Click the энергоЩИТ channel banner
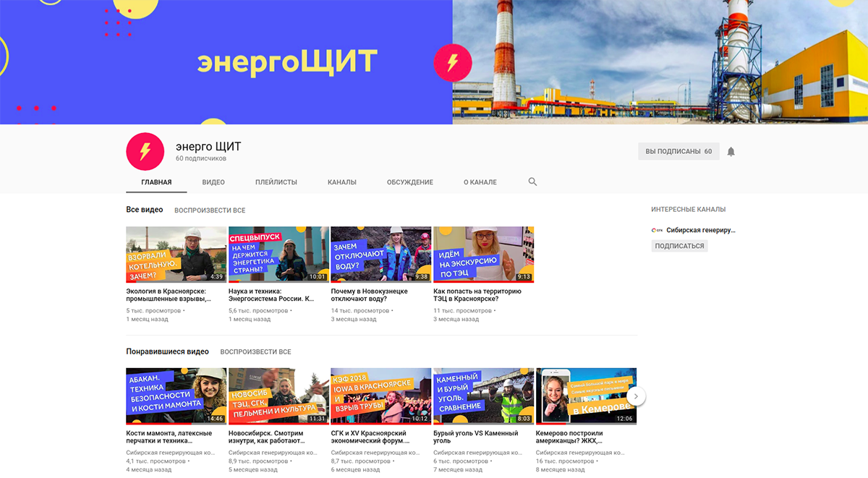868x478 pixels. tap(434, 62)
